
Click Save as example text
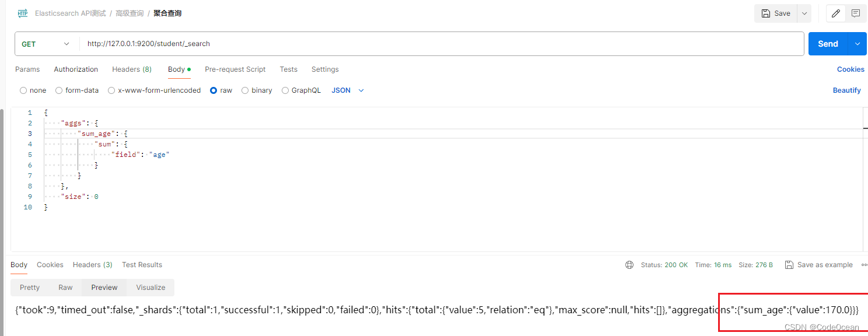click(825, 265)
